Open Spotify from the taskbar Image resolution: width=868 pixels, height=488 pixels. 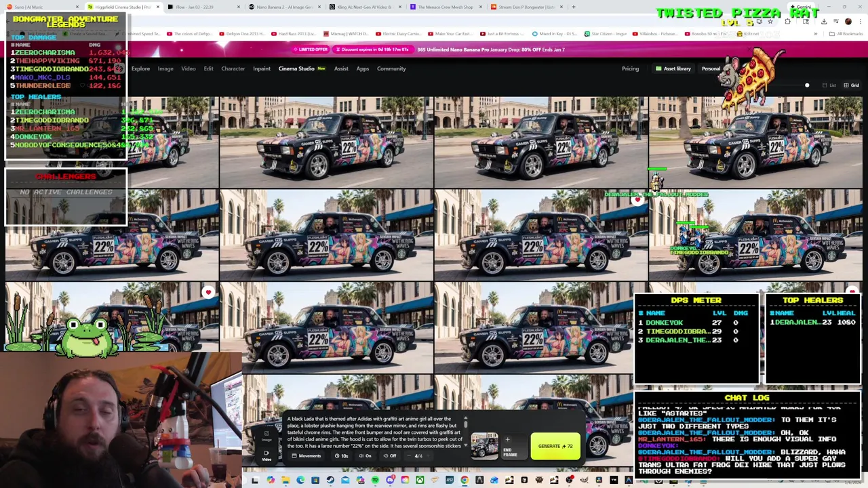pos(375,480)
